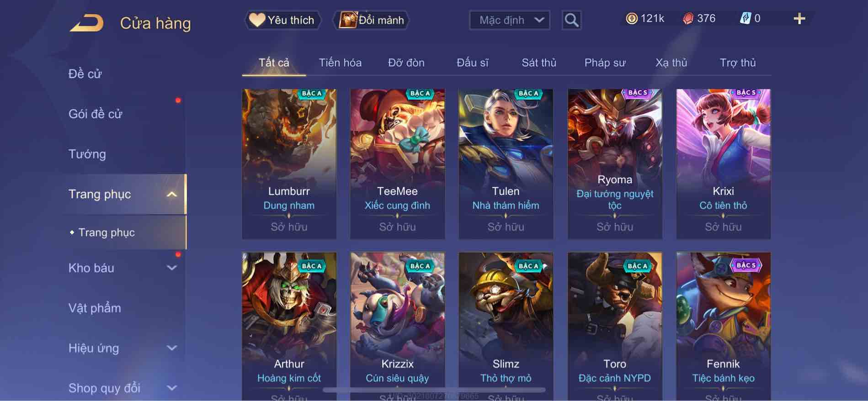Switch to the Sát thủ tab
This screenshot has width=868, height=401.
pos(539,63)
